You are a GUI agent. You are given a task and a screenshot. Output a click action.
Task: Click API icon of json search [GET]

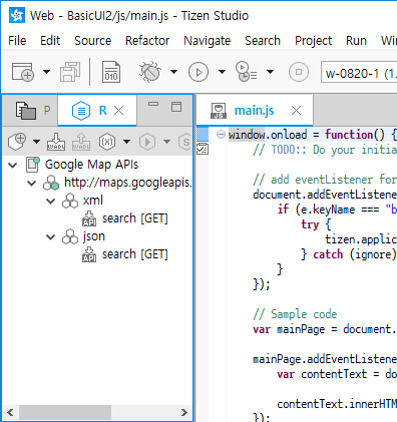89,255
